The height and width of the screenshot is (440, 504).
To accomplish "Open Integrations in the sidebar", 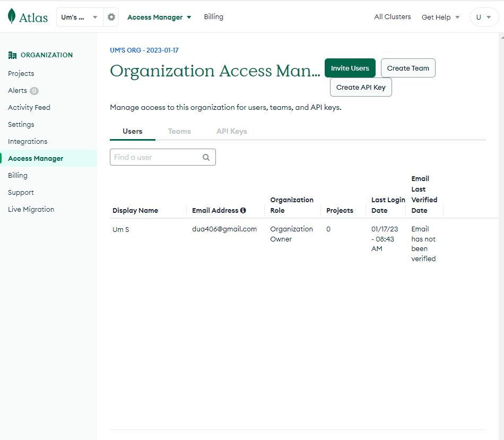I will [x=27, y=142].
